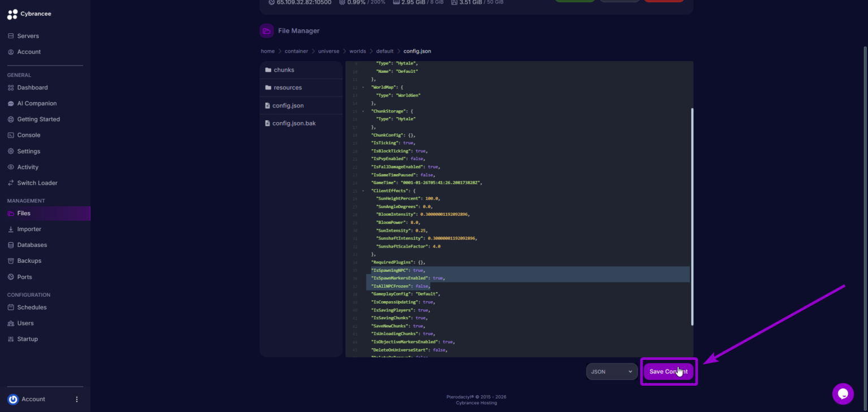Collapse the "ClientEffects" code block arrow
The image size is (868, 412).
(363, 191)
